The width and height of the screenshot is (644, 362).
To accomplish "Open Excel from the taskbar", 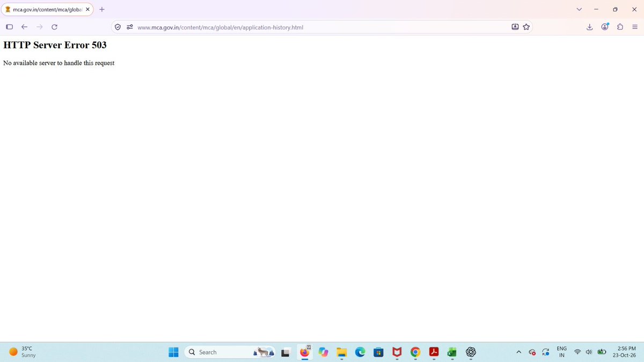I will pyautogui.click(x=452, y=352).
